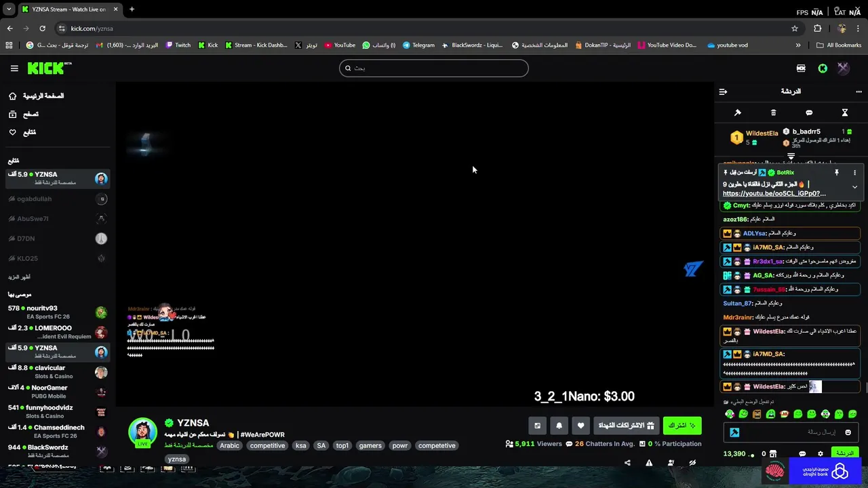Click the speech bubble icon in chat toolbar

(x=809, y=113)
